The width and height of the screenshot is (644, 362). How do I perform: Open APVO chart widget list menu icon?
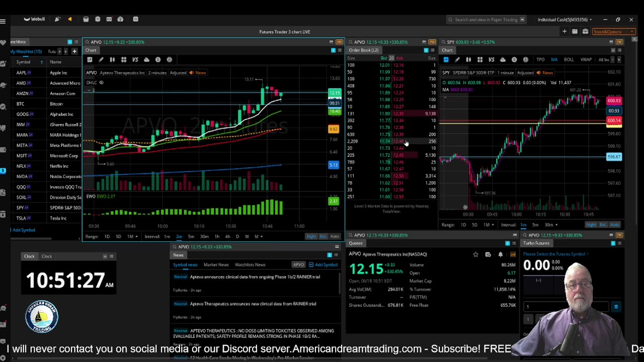pos(340,50)
